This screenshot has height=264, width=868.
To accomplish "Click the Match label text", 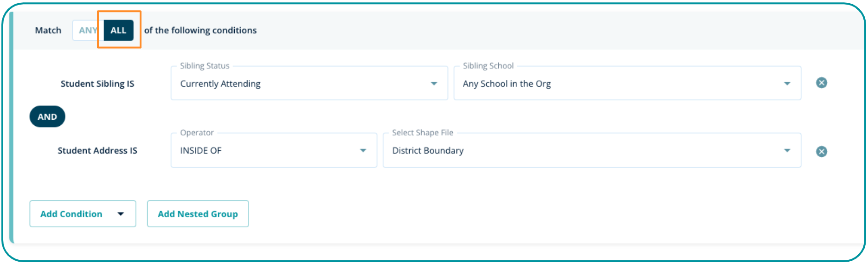I will 48,31.
